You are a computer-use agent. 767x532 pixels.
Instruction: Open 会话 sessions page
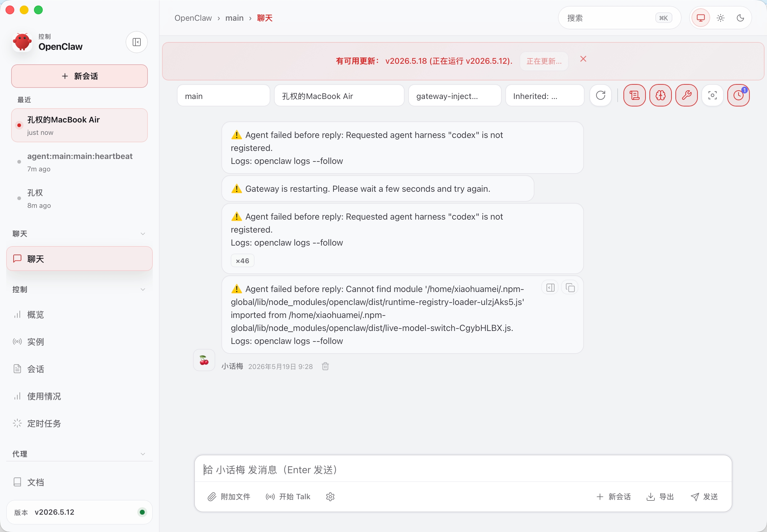point(79,369)
